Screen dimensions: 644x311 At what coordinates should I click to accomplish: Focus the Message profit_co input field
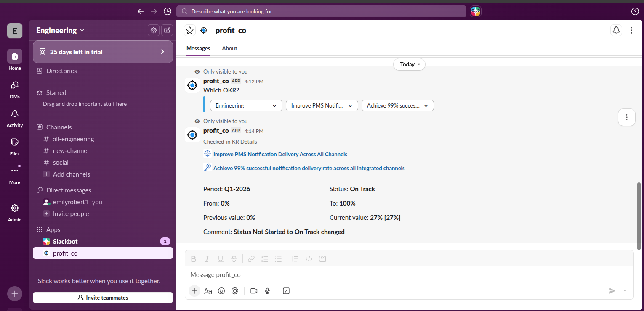pyautogui.click(x=409, y=275)
